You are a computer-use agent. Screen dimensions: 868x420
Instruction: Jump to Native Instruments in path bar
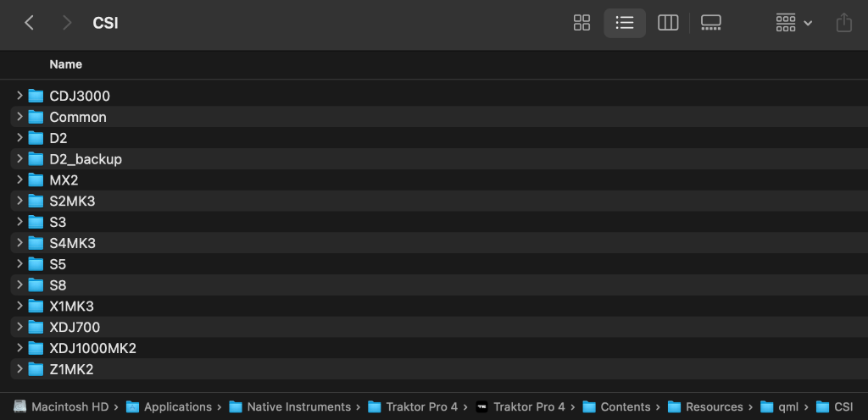pyautogui.click(x=290, y=406)
